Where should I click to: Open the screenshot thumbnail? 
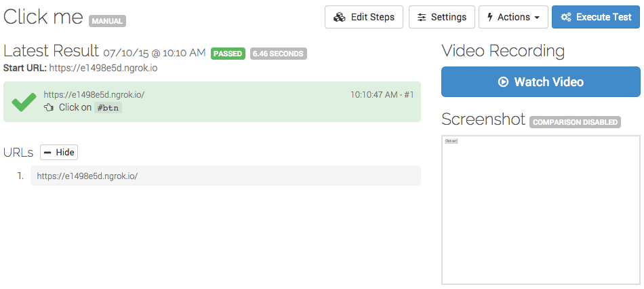click(x=541, y=210)
